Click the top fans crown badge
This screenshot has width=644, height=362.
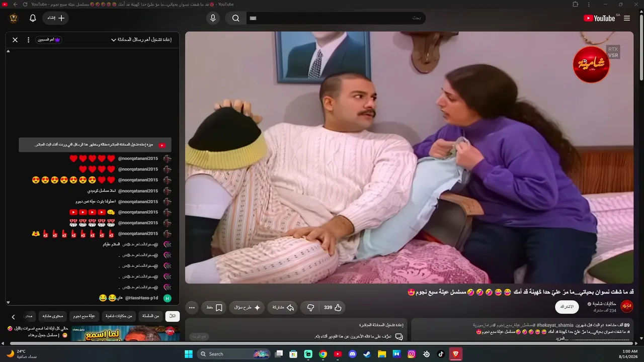click(49, 40)
